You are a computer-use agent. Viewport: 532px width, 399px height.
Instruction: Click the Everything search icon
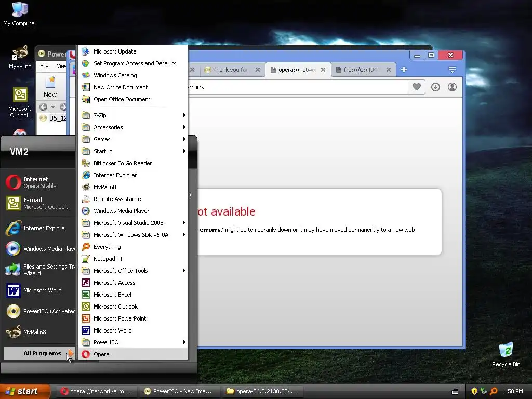click(x=86, y=247)
